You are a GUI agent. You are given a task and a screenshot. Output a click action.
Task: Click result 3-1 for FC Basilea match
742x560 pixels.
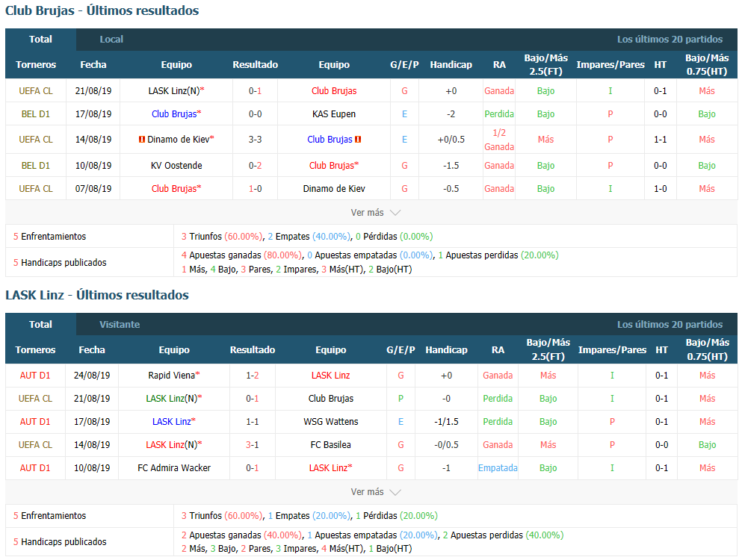coord(253,444)
